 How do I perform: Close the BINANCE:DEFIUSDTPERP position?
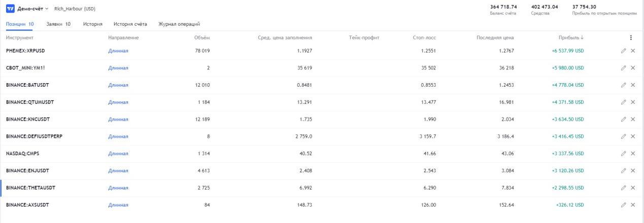pos(633,136)
